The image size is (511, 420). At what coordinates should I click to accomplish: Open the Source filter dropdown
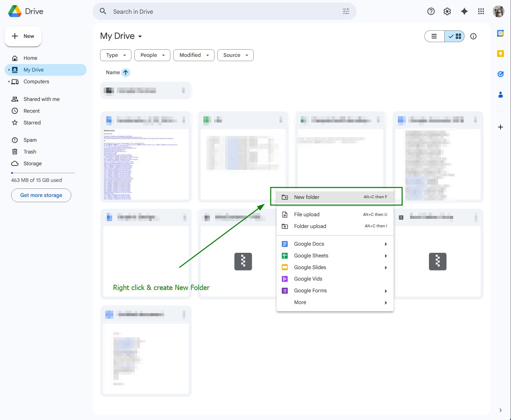(x=235, y=55)
